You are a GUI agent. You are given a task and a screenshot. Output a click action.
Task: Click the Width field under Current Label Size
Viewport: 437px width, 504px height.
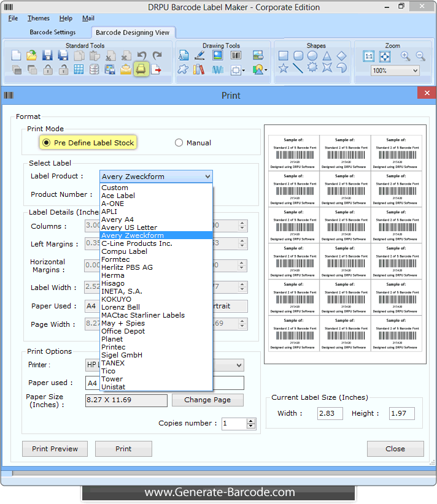[330, 413]
